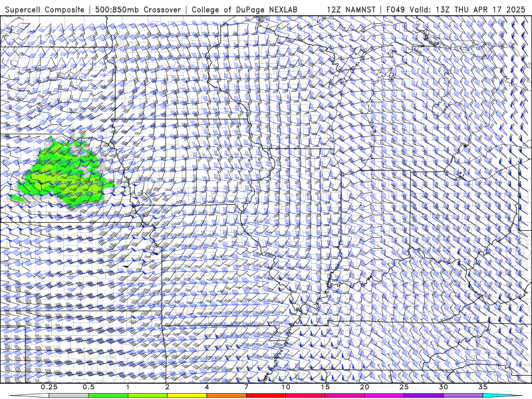Screen dimensions: 532x399
Task: Click the '30' legend value
Action: coord(443,387)
